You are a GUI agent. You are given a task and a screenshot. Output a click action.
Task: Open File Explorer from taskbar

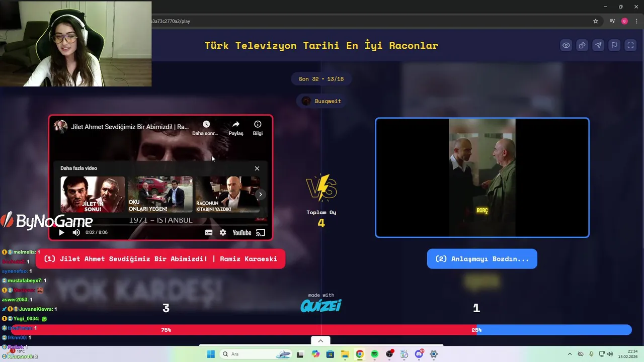(x=345, y=354)
